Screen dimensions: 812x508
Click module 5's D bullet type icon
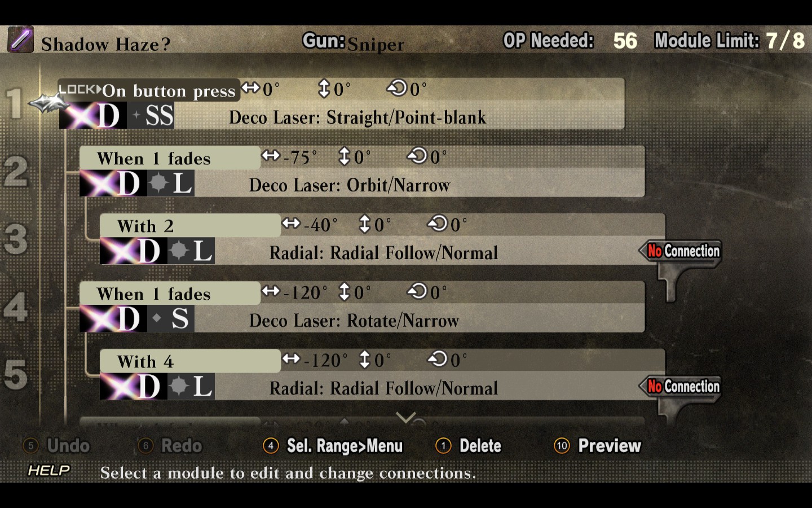coord(134,387)
